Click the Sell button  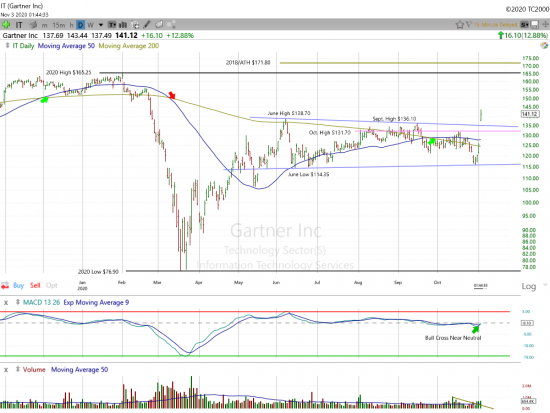tap(35, 285)
